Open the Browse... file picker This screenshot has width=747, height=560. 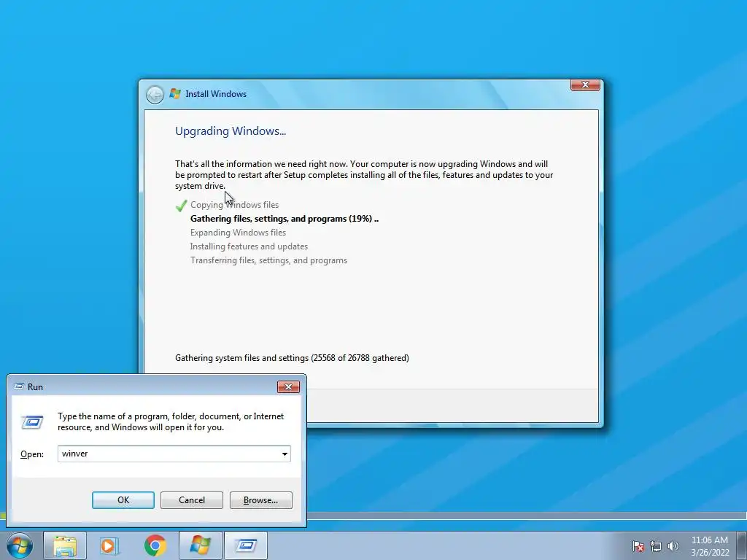[260, 500]
